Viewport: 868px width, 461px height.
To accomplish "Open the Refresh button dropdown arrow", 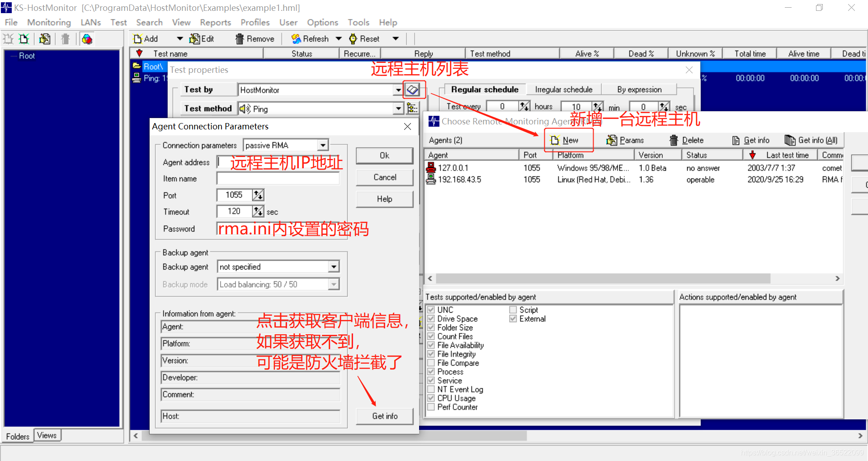I will coord(339,39).
